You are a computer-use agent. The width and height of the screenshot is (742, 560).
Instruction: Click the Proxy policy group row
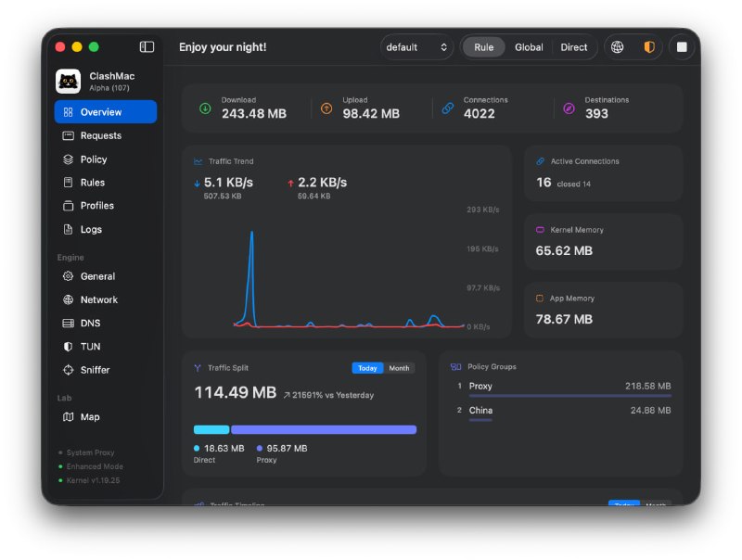click(x=564, y=388)
